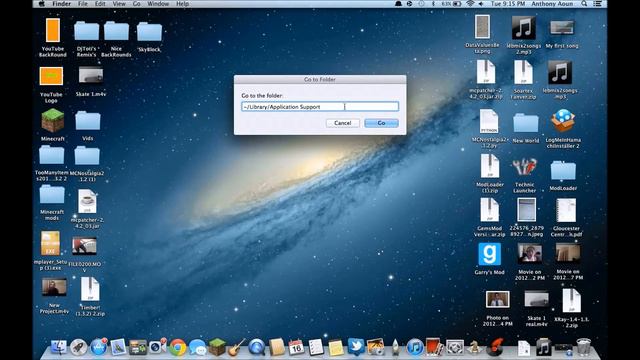Open Garry's Mod desktop icon
Viewport: 640px width, 360px height.
(x=489, y=254)
